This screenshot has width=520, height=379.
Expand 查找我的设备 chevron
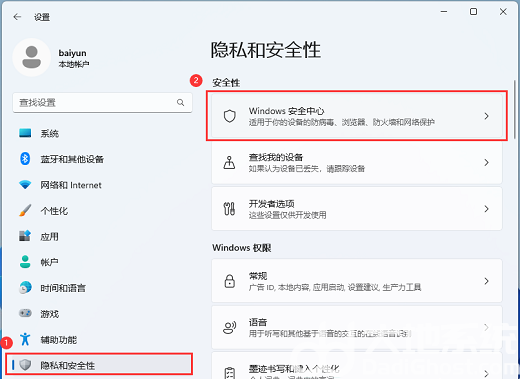[x=486, y=162]
